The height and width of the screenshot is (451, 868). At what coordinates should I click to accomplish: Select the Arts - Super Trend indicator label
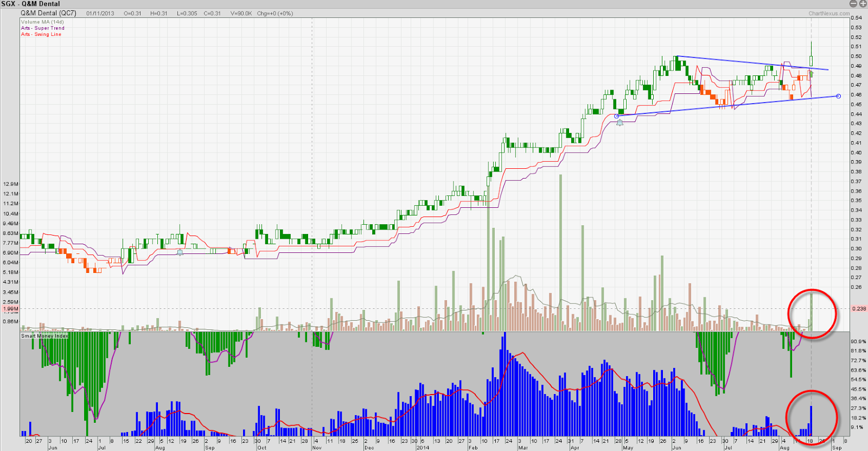(x=42, y=28)
